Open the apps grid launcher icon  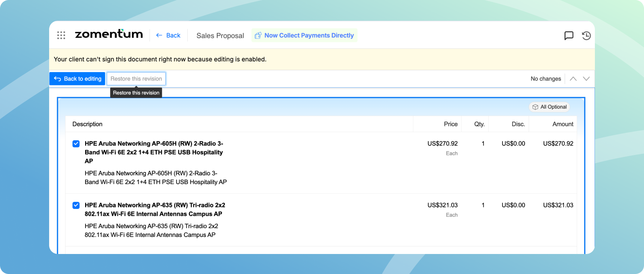coord(61,35)
